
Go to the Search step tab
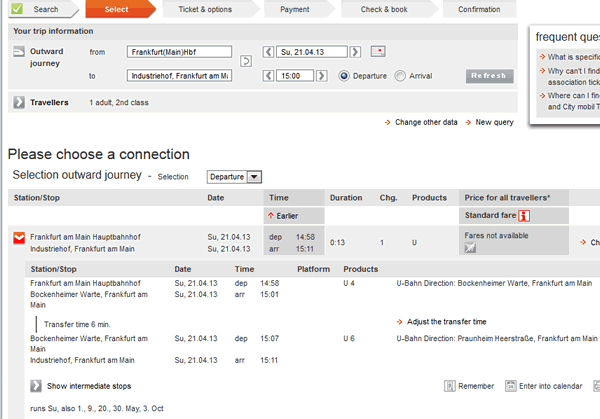pyautogui.click(x=40, y=10)
